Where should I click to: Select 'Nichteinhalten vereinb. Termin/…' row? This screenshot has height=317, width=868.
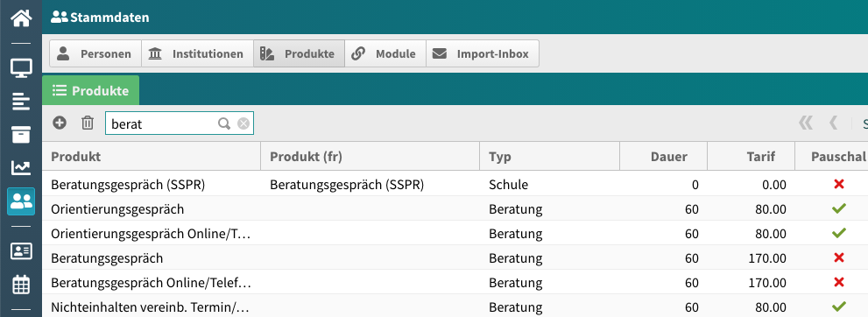coord(150,306)
